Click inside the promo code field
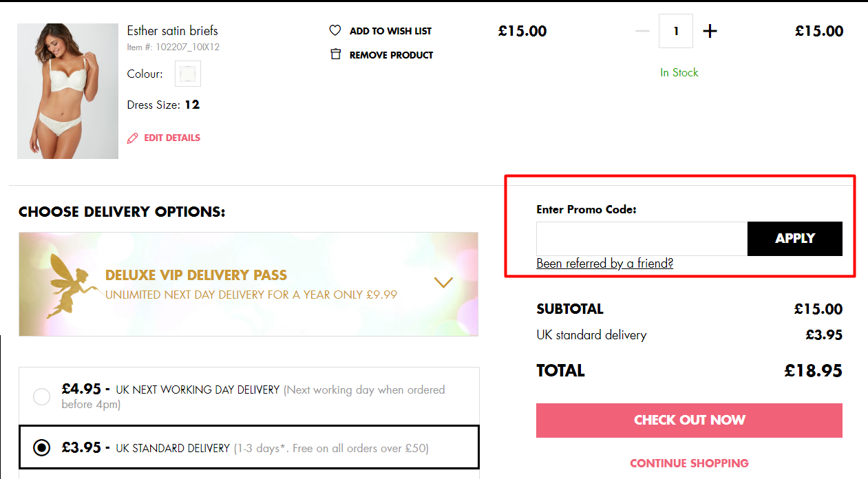 [640, 238]
